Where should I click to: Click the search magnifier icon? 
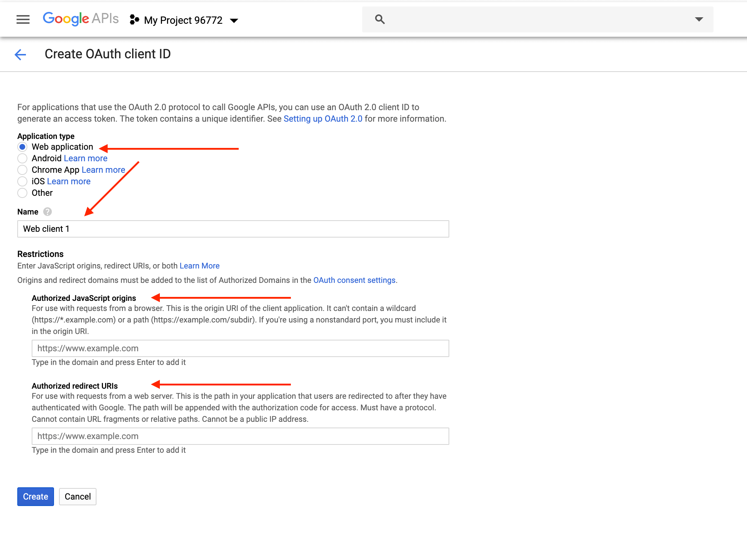[x=380, y=19]
